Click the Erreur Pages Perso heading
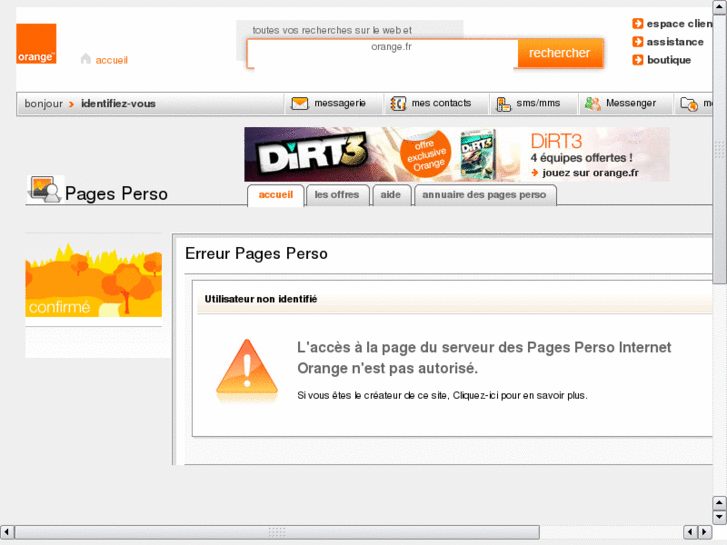This screenshot has height=545, width=727. coord(256,254)
